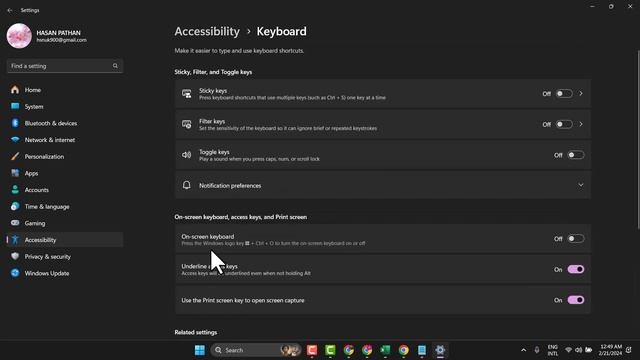The width and height of the screenshot is (640, 360).
Task: Click the Notification preferences row label
Action: pos(230,186)
